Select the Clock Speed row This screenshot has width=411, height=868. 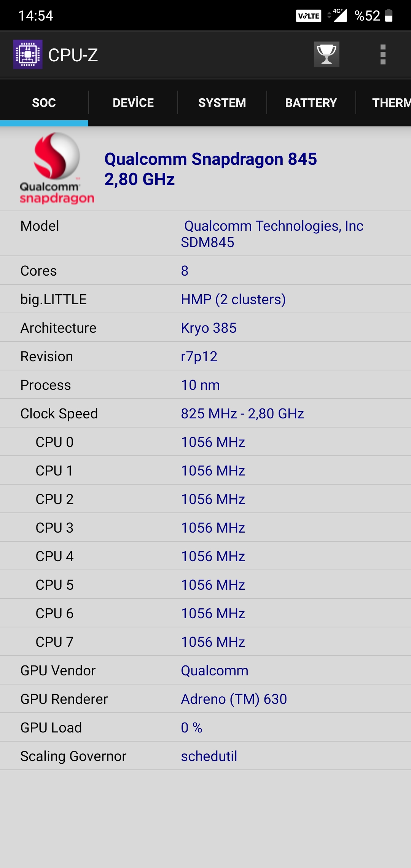pyautogui.click(x=205, y=413)
